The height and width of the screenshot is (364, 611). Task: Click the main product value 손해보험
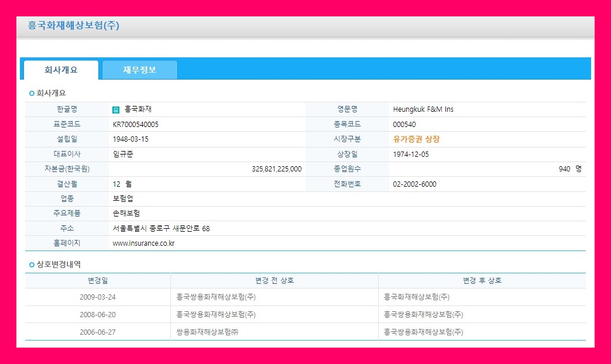point(126,214)
